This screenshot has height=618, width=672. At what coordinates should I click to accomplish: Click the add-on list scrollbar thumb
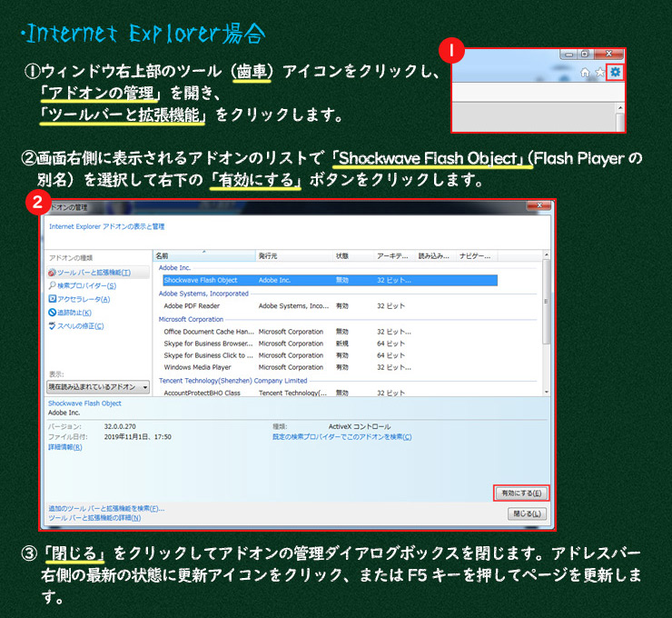(546, 301)
